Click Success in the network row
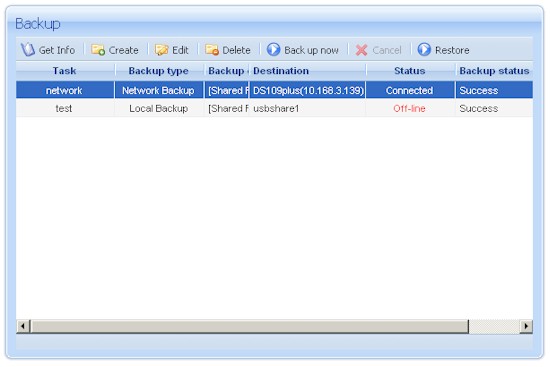550x367 pixels. click(x=494, y=91)
